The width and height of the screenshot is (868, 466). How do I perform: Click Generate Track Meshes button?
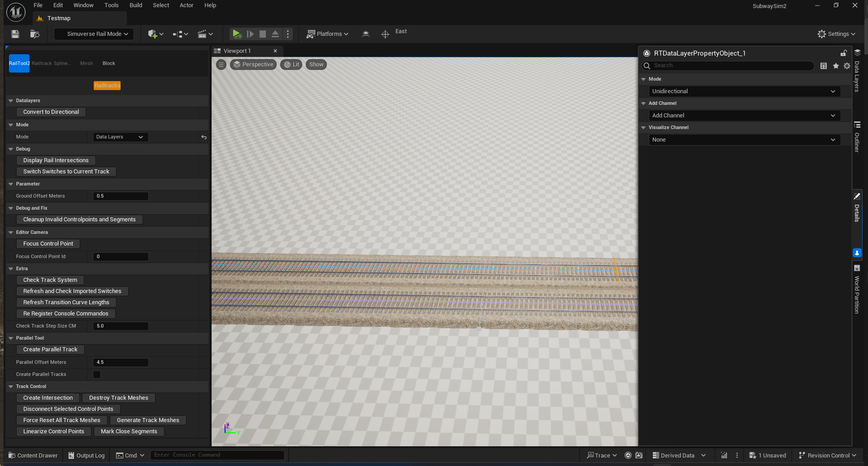(x=148, y=420)
